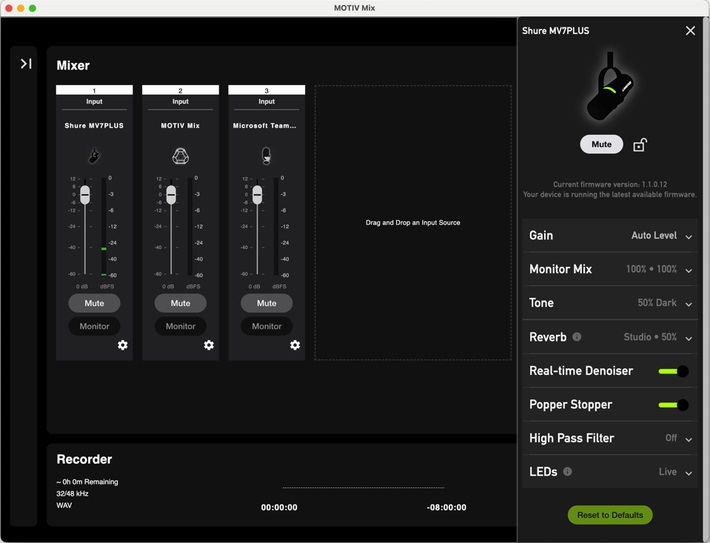Show the Reverb info tooltip icon
Image resolution: width=710 pixels, height=543 pixels.
pyautogui.click(x=576, y=337)
